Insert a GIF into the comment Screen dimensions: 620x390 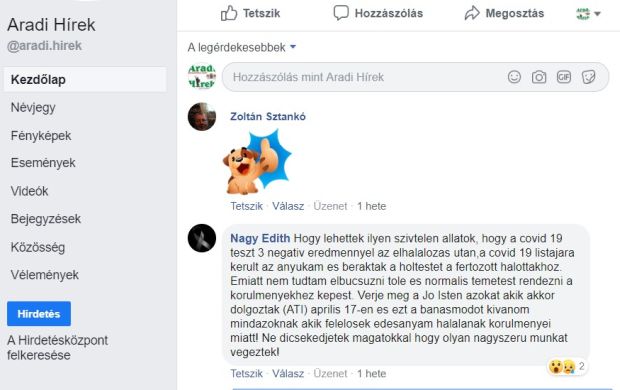(x=563, y=77)
